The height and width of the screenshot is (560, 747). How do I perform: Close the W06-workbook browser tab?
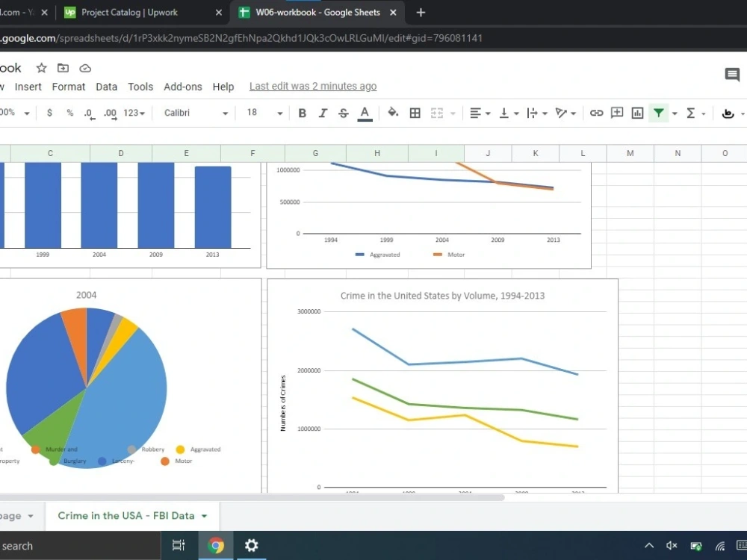coord(393,13)
